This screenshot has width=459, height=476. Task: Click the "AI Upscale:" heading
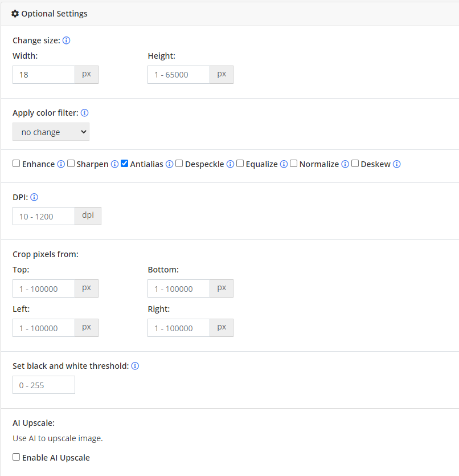(34, 423)
